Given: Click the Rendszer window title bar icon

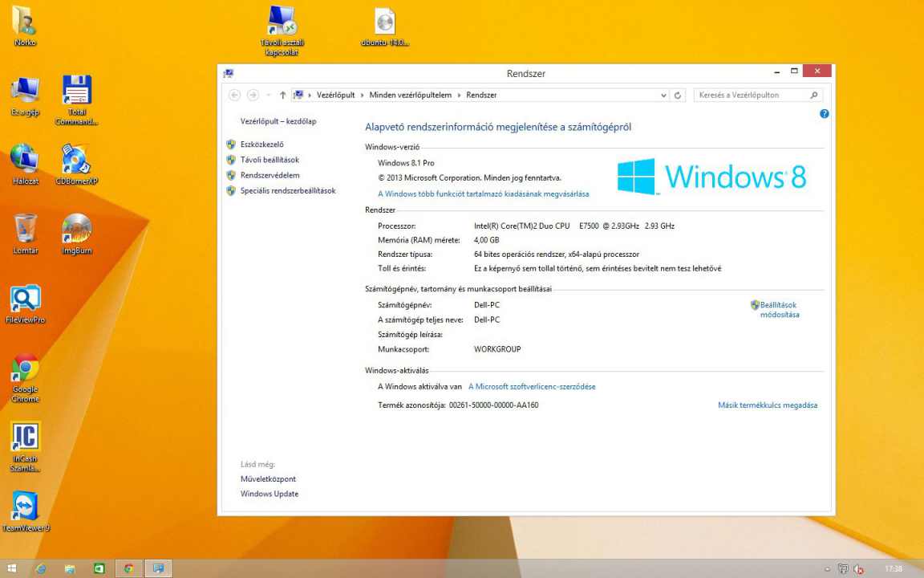Looking at the screenshot, I should 229,73.
